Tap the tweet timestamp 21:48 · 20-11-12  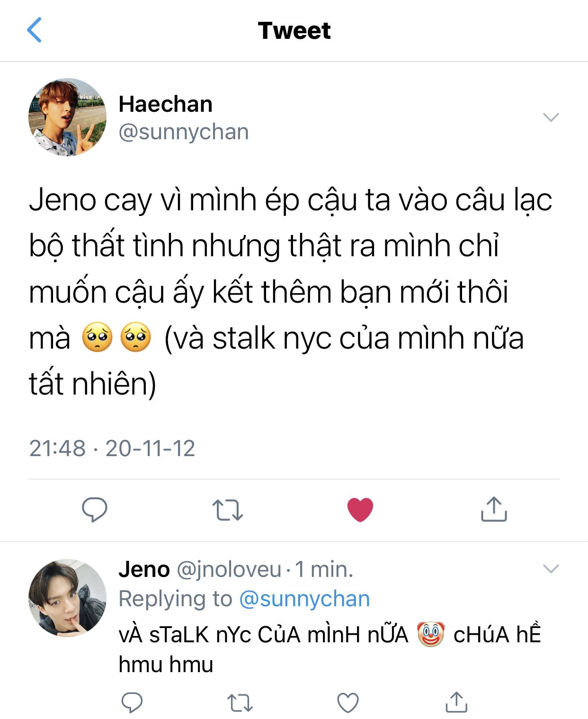pyautogui.click(x=112, y=448)
